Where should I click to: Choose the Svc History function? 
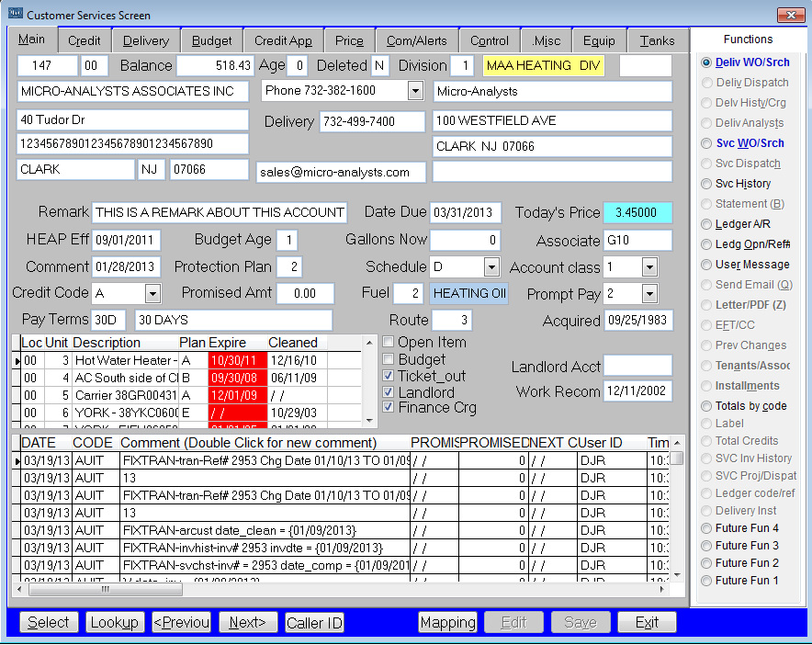(706, 184)
